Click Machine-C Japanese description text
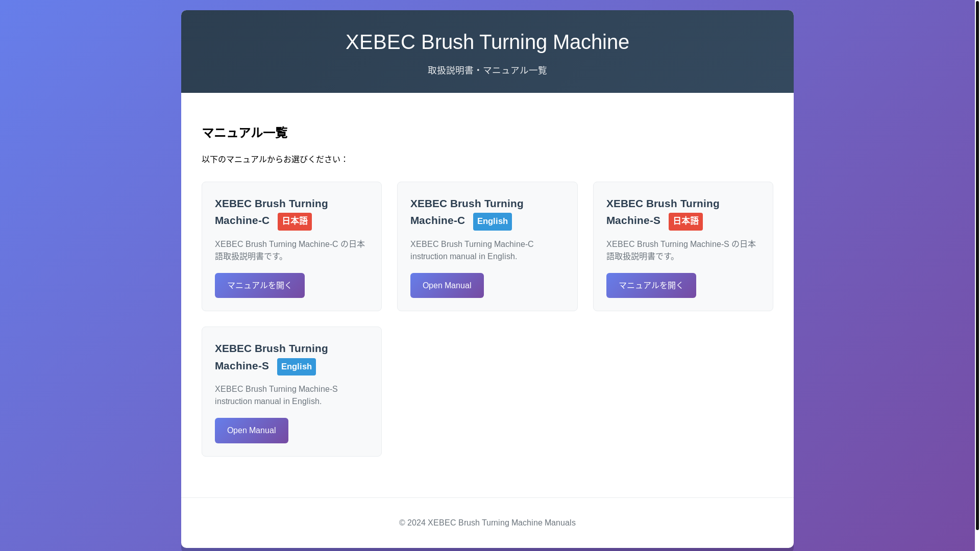Screen dimensions: 980x551 (x=290, y=250)
